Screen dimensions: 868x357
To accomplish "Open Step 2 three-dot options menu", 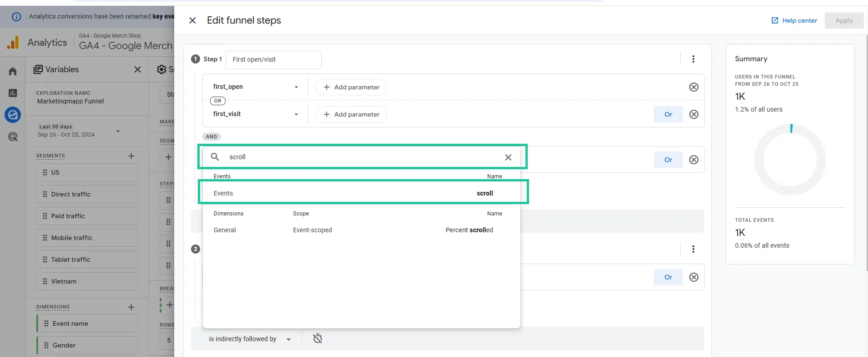I will pos(693,249).
